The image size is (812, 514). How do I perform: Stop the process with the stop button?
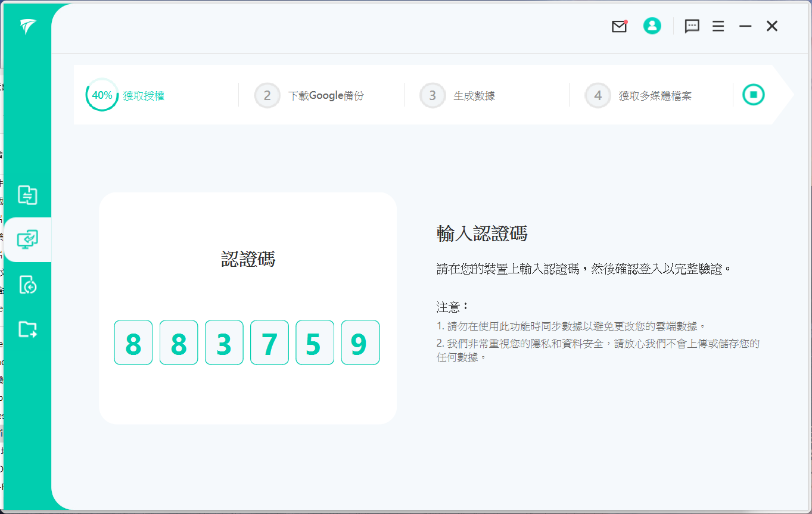click(753, 95)
